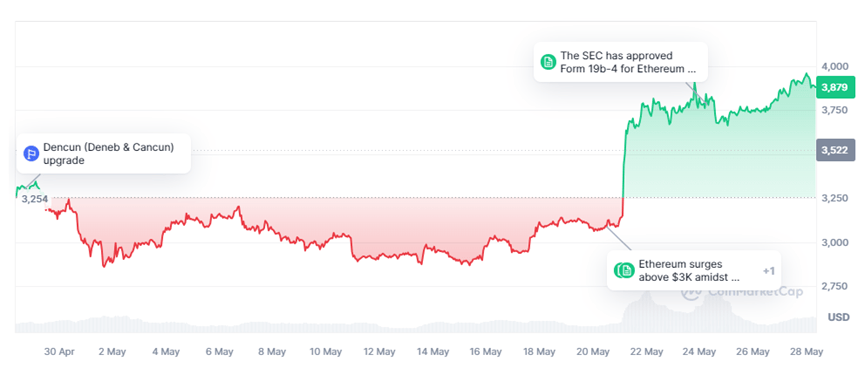This screenshot has width=865, height=368.
Task: Select the 12 May date on axis
Action: [379, 351]
